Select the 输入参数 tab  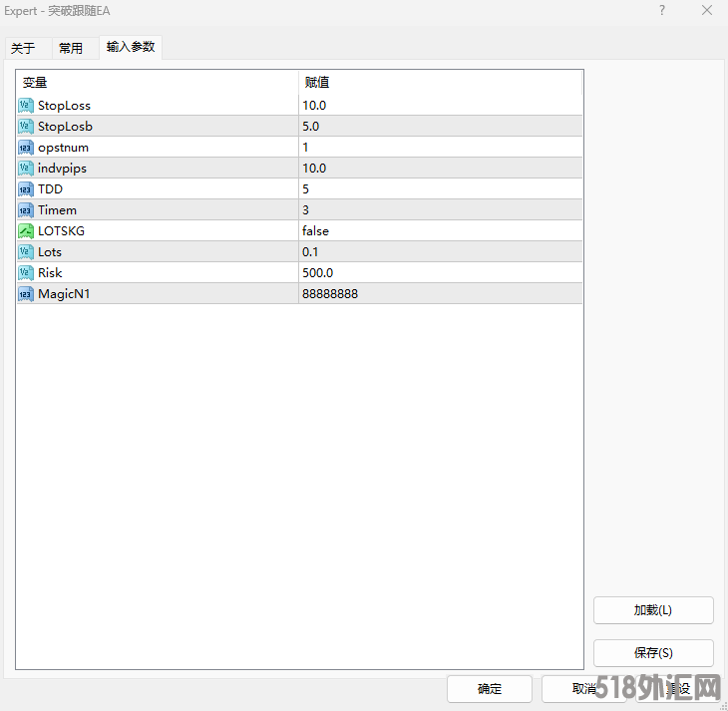coord(131,47)
